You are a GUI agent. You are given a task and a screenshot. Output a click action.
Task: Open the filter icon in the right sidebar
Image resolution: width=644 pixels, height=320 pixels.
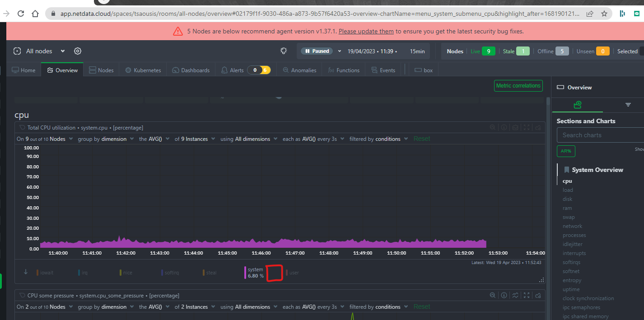pos(628,104)
